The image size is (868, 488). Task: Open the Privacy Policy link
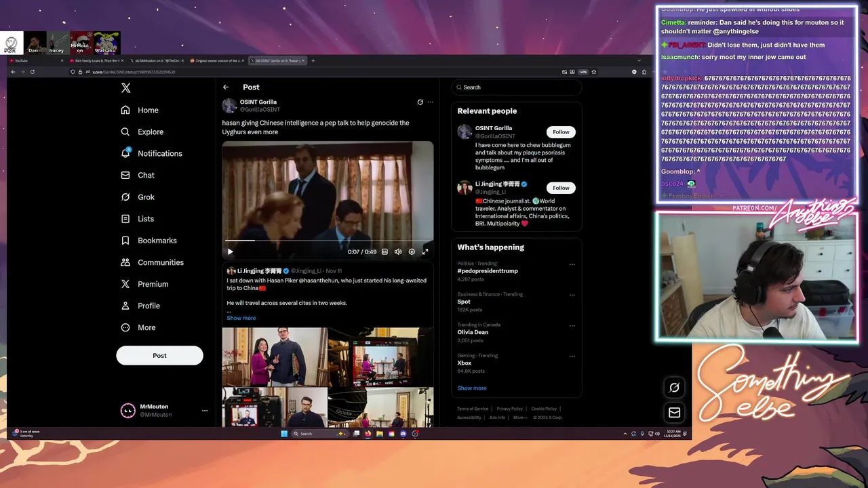click(510, 409)
